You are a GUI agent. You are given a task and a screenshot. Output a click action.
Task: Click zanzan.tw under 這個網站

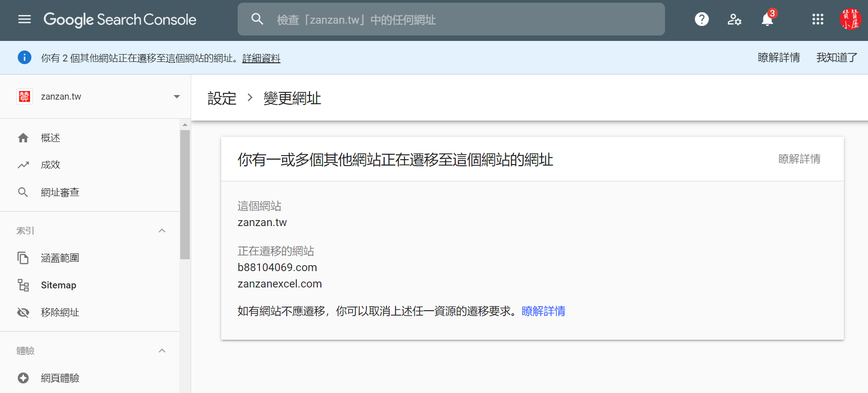click(262, 222)
